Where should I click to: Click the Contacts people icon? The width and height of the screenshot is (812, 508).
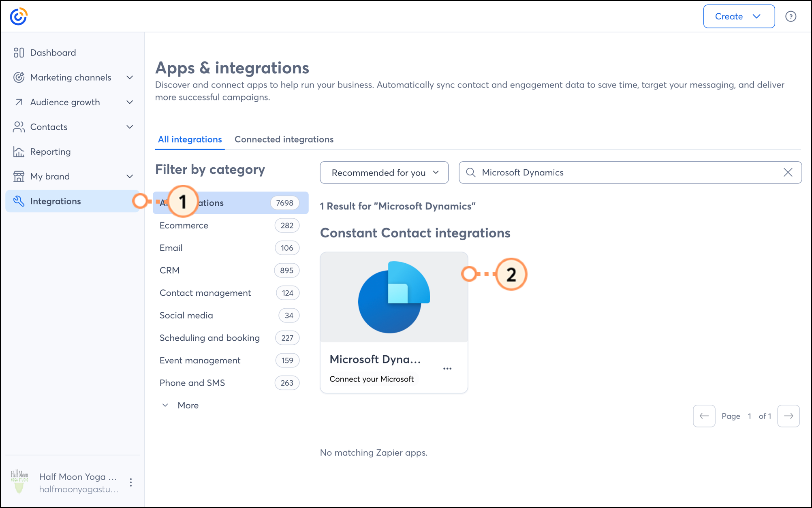19,127
